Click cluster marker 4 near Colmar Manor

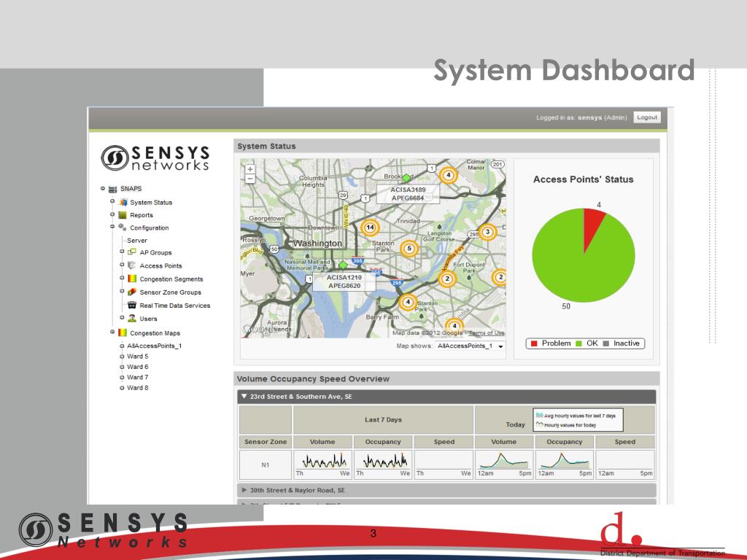click(448, 175)
